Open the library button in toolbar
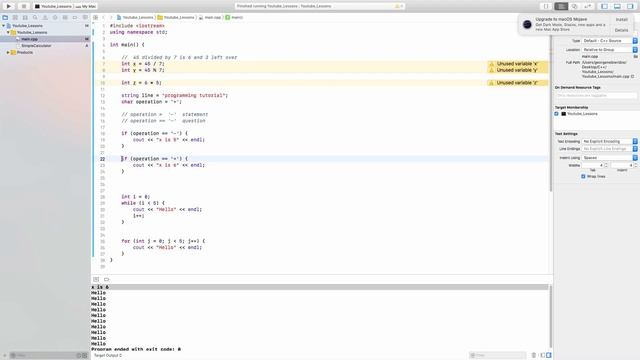640x360 pixels. [546, 6]
